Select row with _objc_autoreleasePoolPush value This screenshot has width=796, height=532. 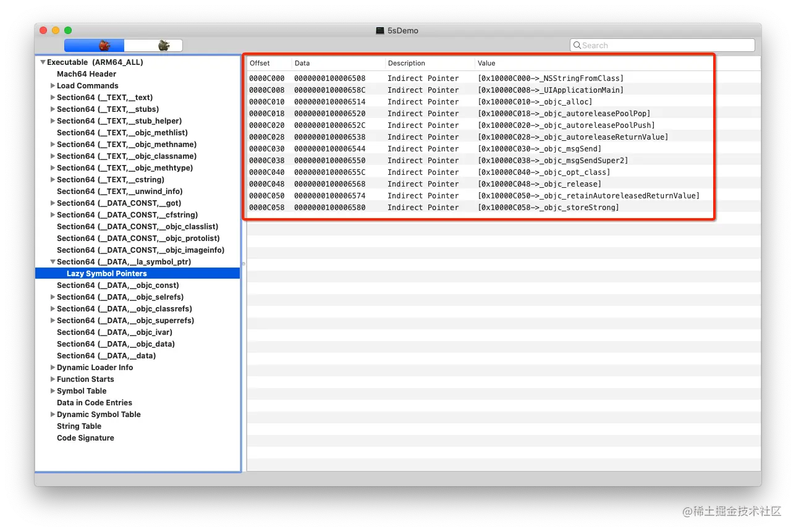pyautogui.click(x=504, y=125)
